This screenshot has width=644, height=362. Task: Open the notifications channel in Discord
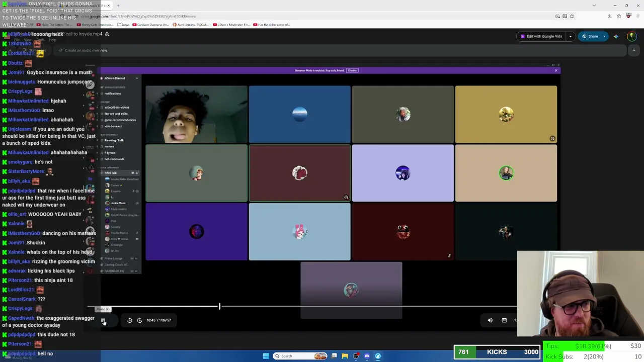point(113,94)
